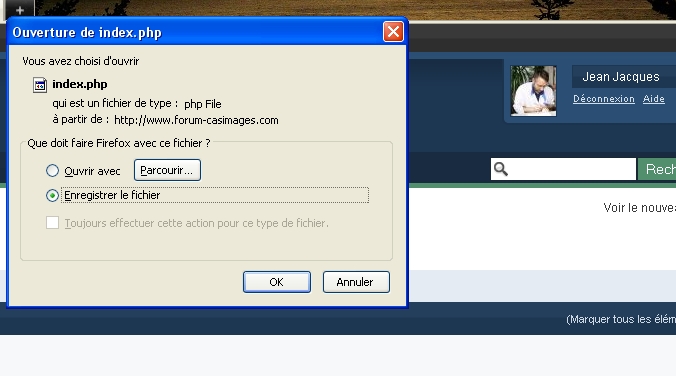Focus the forum search input field

click(563, 169)
